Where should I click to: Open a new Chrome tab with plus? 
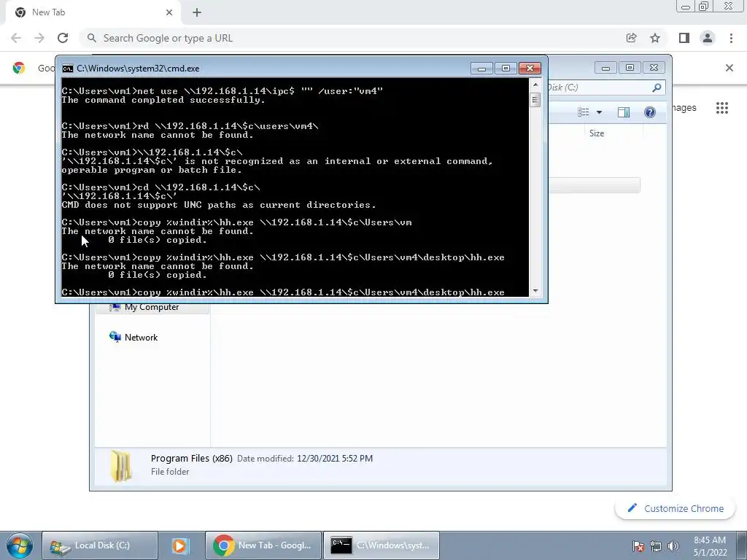coord(197,12)
